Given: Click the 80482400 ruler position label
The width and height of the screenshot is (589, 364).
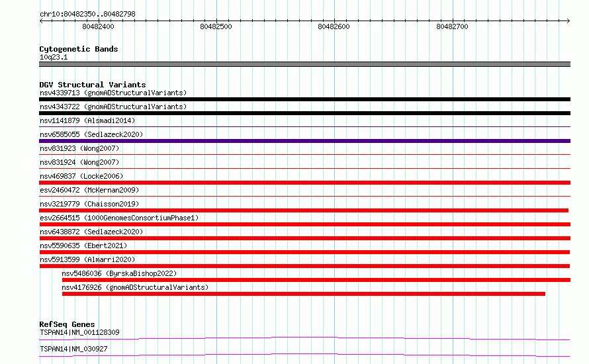Looking at the screenshot, I should click(98, 26).
